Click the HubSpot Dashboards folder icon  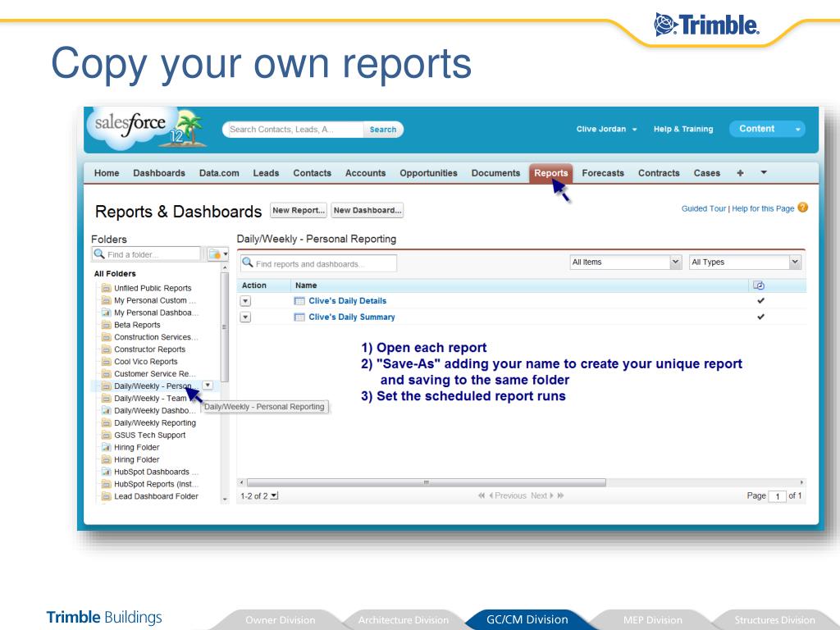tap(106, 472)
